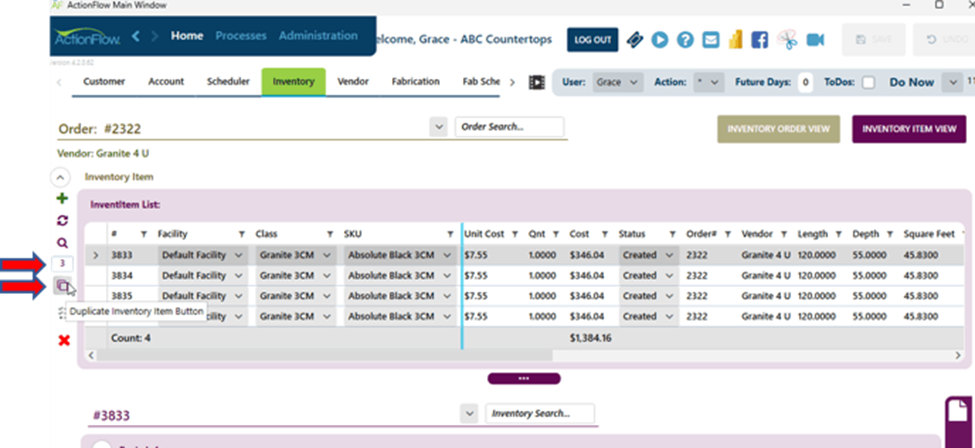975x448 pixels.
Task: Open SKU dropdown for item 3835
Action: click(447, 296)
